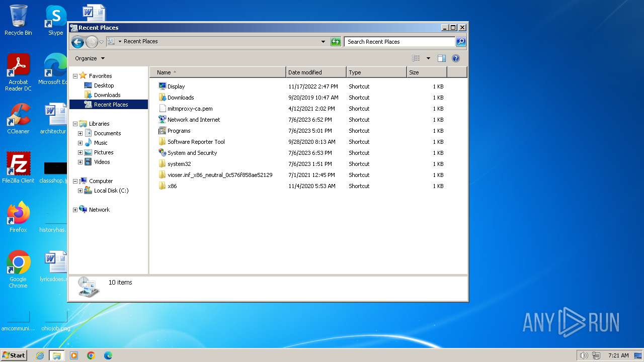Open Windows Media Player from the taskbar
This screenshot has width=644, height=362.
click(x=74, y=355)
